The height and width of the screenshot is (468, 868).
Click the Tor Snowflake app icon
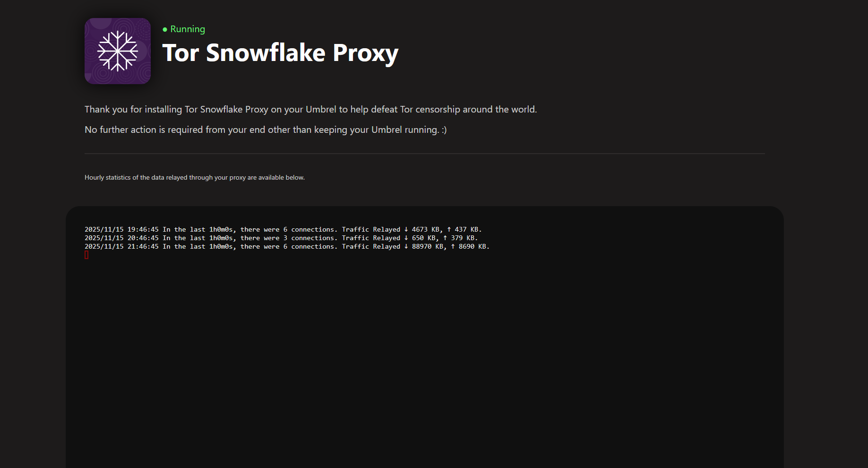118,51
